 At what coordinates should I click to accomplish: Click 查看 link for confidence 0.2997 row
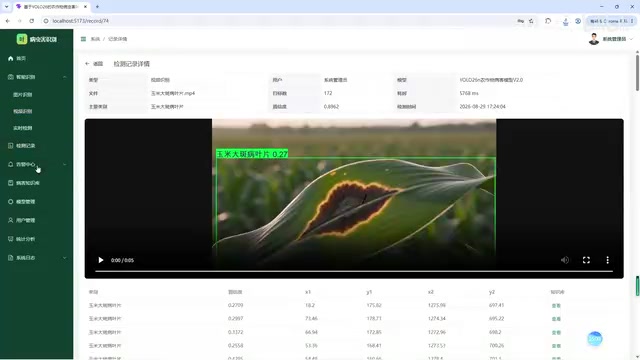point(556,319)
